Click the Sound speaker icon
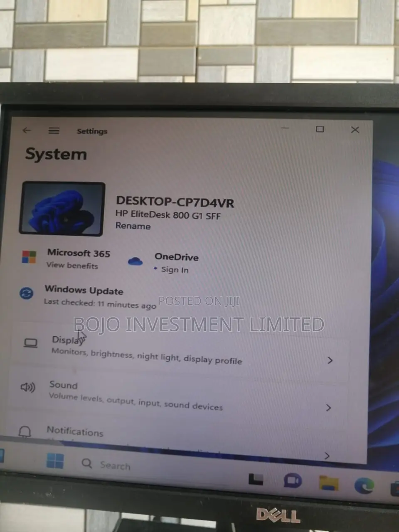The height and width of the screenshot is (532, 399). pos(28,387)
